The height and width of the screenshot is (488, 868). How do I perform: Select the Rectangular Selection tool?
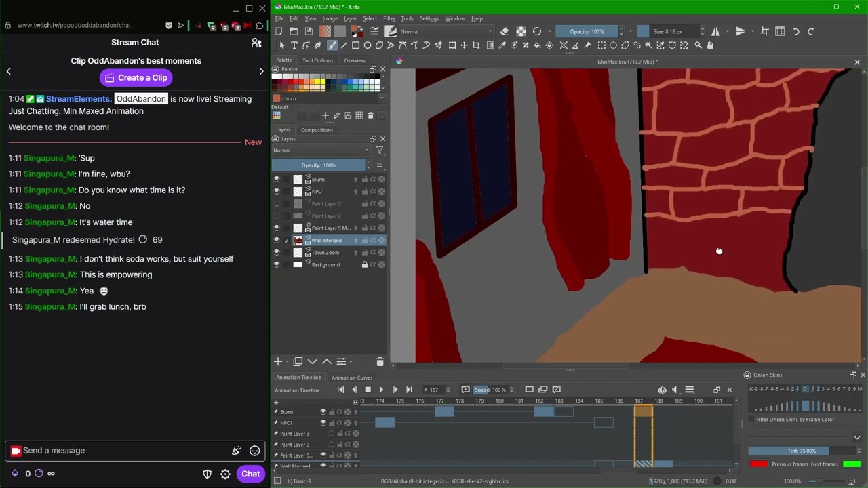click(601, 45)
